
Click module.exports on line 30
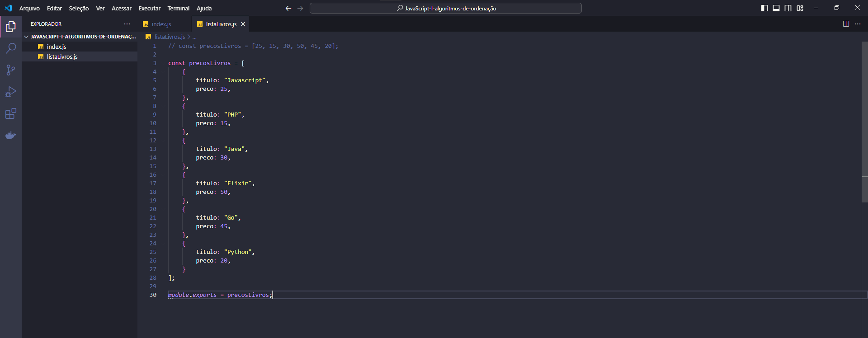193,295
